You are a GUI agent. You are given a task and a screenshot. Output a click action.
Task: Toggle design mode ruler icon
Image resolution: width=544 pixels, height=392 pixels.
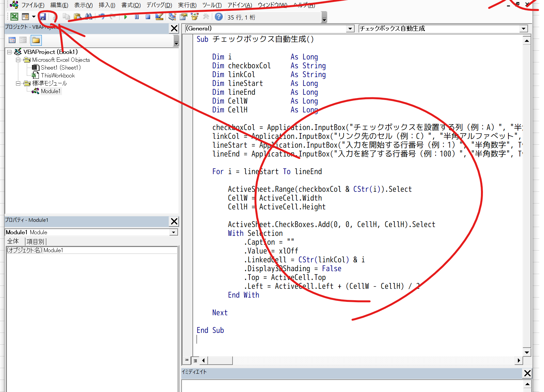[x=159, y=17]
